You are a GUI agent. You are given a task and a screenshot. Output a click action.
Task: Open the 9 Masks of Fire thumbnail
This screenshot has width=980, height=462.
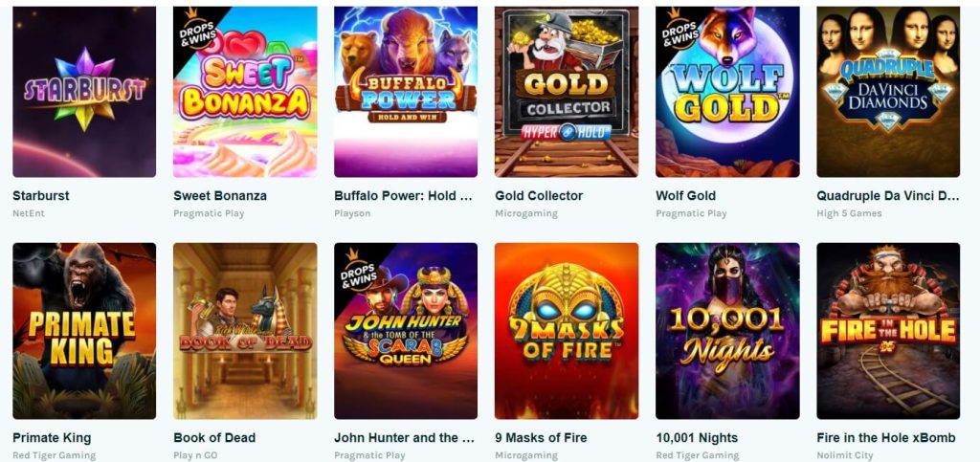(567, 331)
